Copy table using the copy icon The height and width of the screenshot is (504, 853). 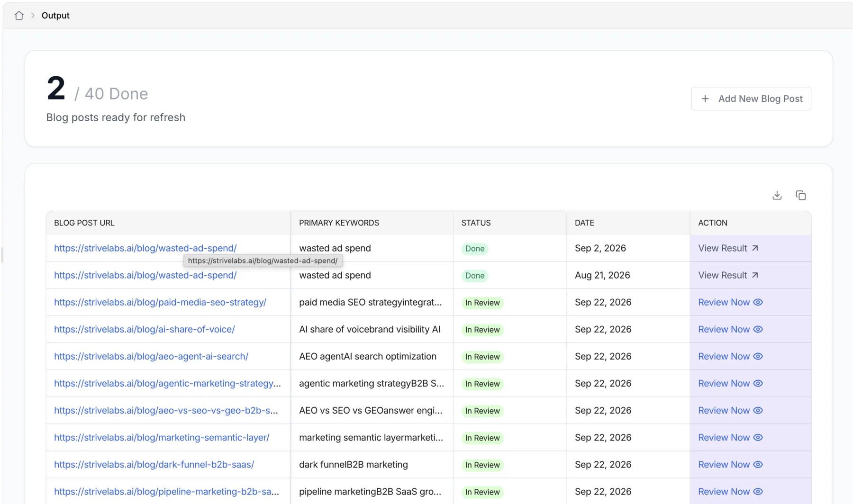[801, 195]
